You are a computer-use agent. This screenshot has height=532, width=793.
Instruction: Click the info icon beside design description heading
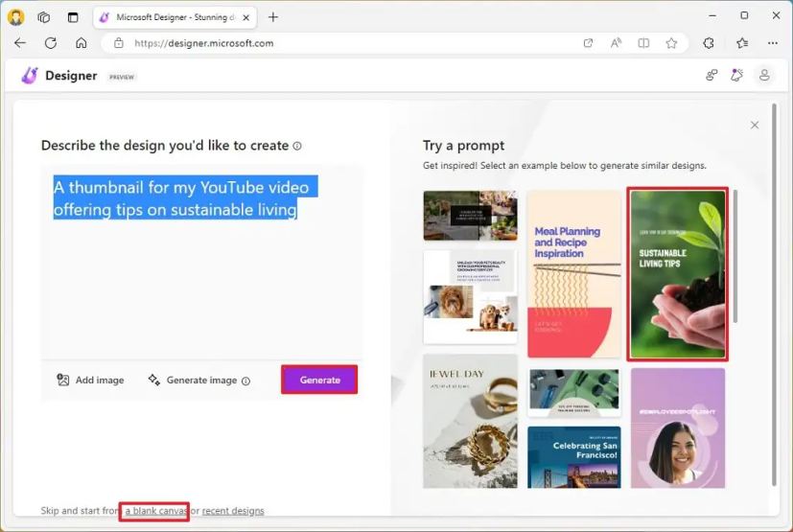[297, 146]
